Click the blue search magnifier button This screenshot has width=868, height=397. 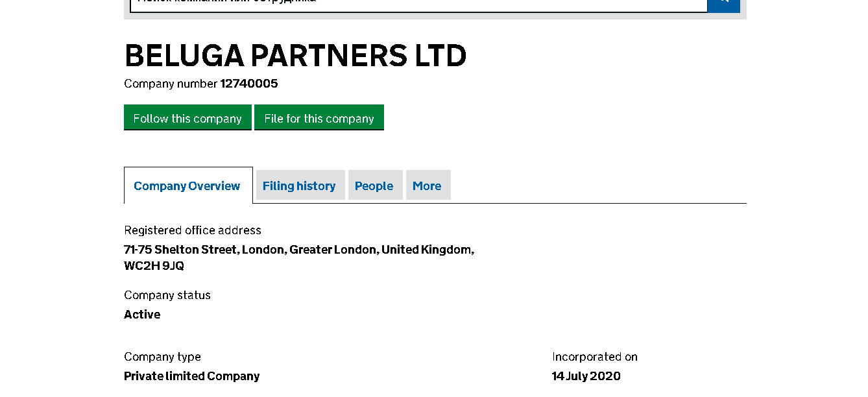click(724, 5)
